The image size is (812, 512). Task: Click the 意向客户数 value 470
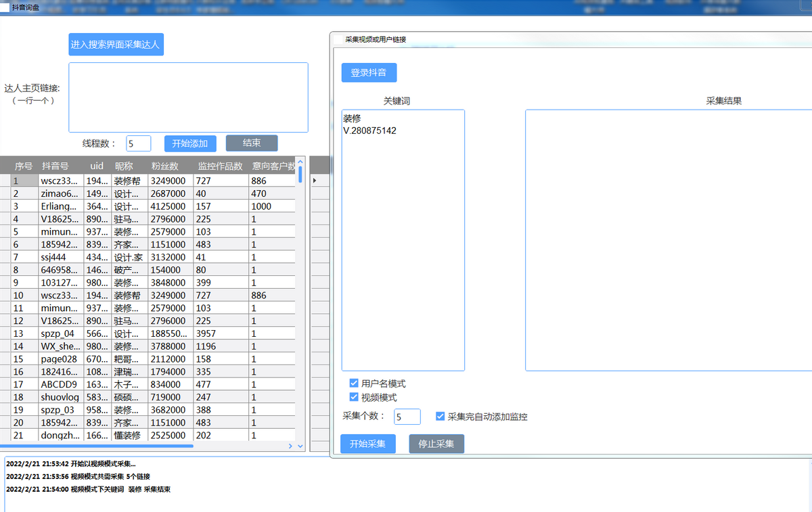pyautogui.click(x=272, y=193)
